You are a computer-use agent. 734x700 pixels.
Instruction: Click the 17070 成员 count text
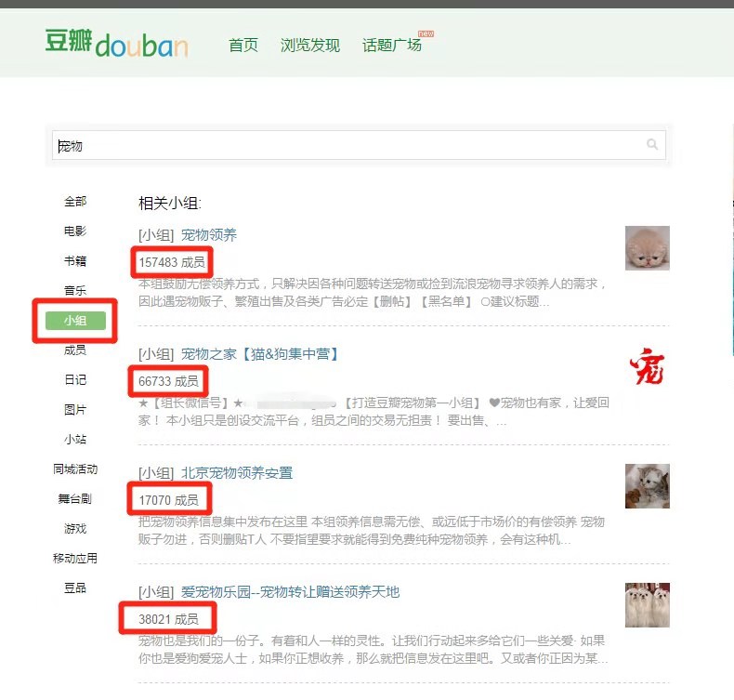point(168,500)
